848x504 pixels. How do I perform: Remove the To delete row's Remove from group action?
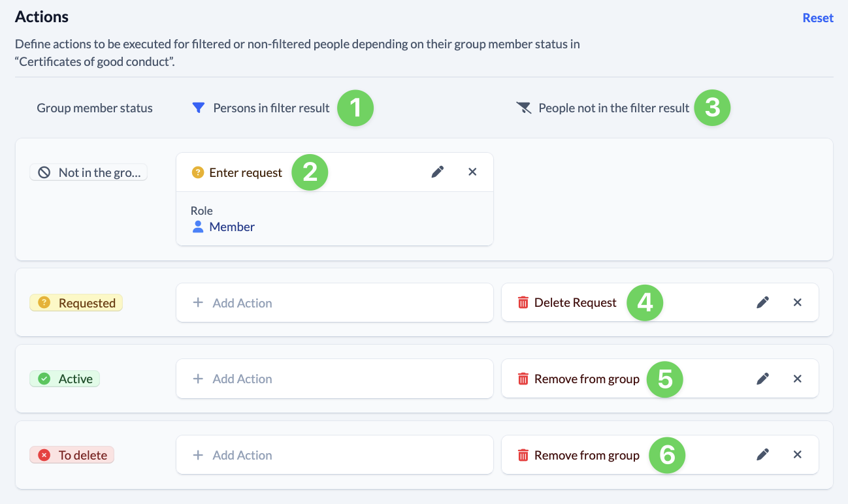tap(797, 454)
